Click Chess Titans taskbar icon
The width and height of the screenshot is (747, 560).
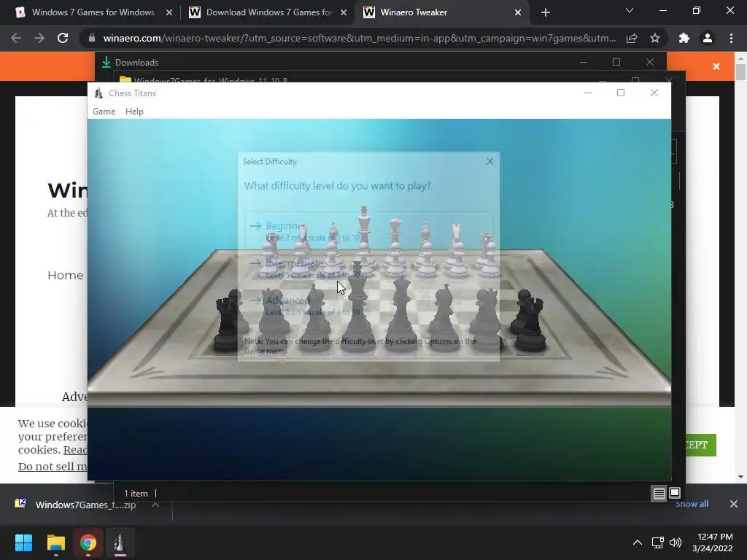(120, 542)
